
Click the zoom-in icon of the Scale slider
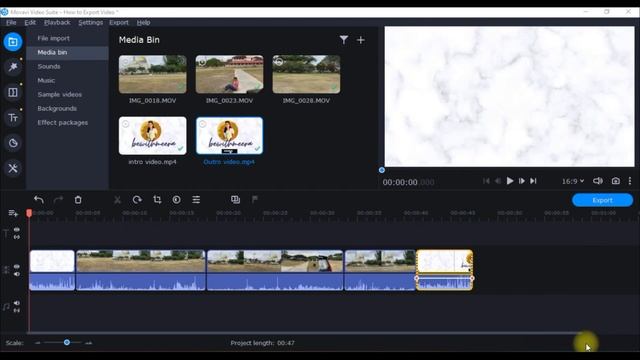pos(89,343)
